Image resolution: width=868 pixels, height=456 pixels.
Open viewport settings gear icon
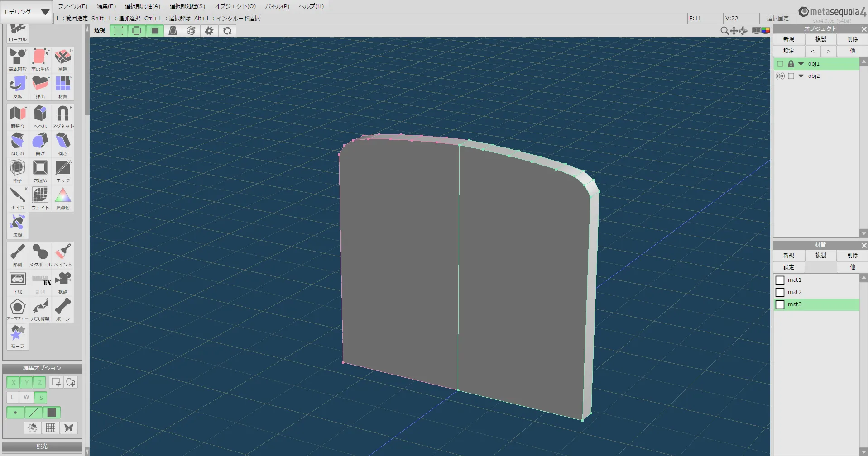point(209,31)
